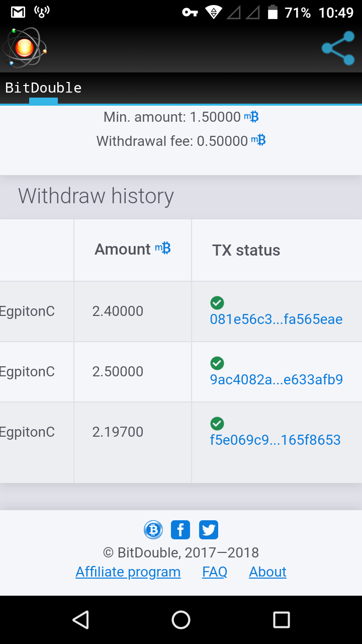Open recent apps square button
Screen dimensions: 362x644
[x=282, y=620]
